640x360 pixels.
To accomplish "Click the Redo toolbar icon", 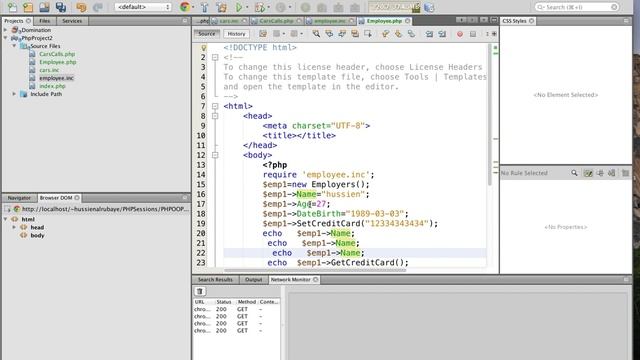I will pos(97,7).
